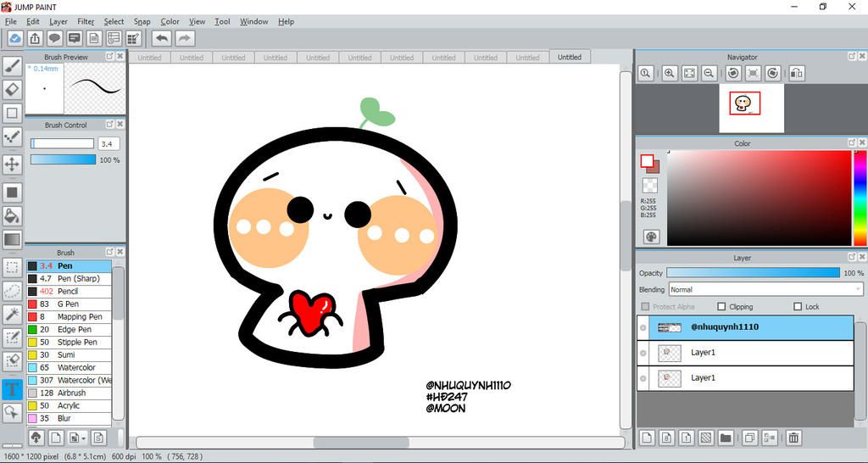868x463 pixels.
Task: Flip the canvas view horizontally
Action: click(x=797, y=73)
